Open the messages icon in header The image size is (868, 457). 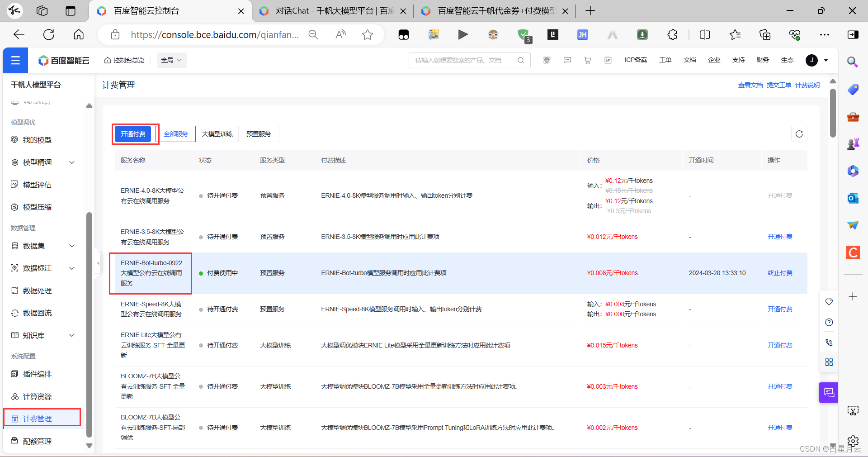coord(567,60)
